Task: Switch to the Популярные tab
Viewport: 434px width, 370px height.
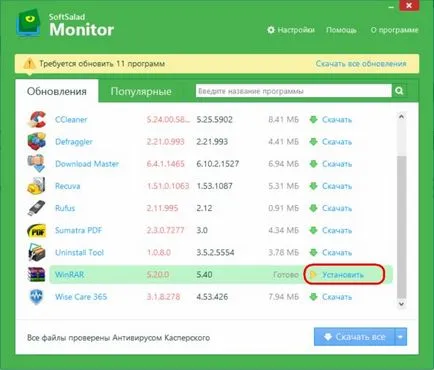Action: (141, 91)
